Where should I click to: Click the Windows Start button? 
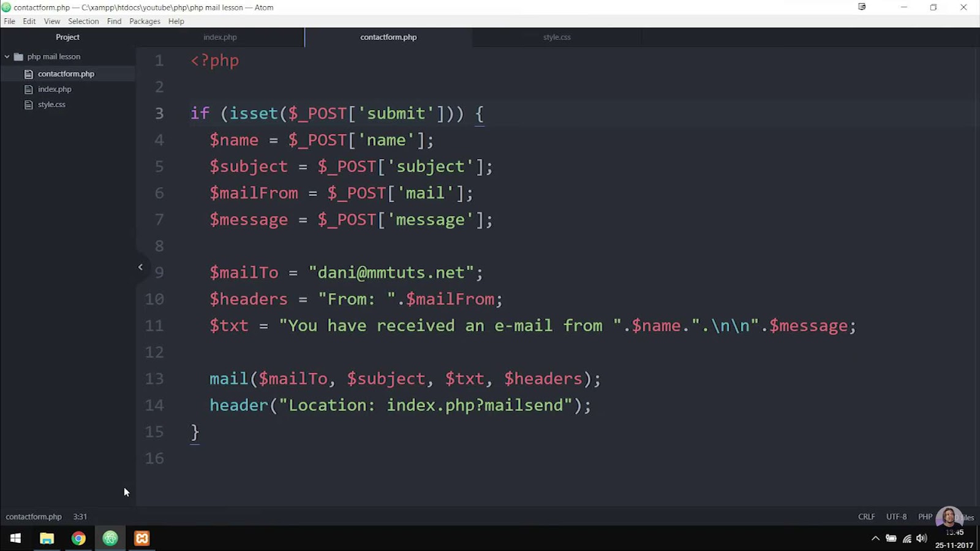click(15, 538)
